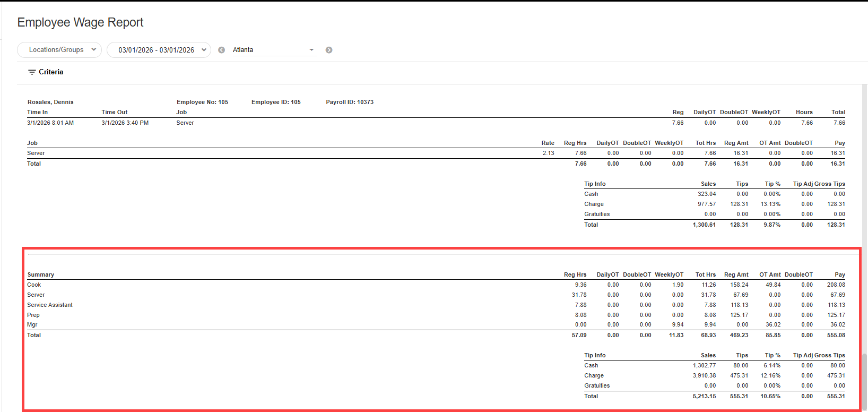Select the Mgr row in Summary
Image resolution: width=868 pixels, height=412 pixels.
(32, 324)
